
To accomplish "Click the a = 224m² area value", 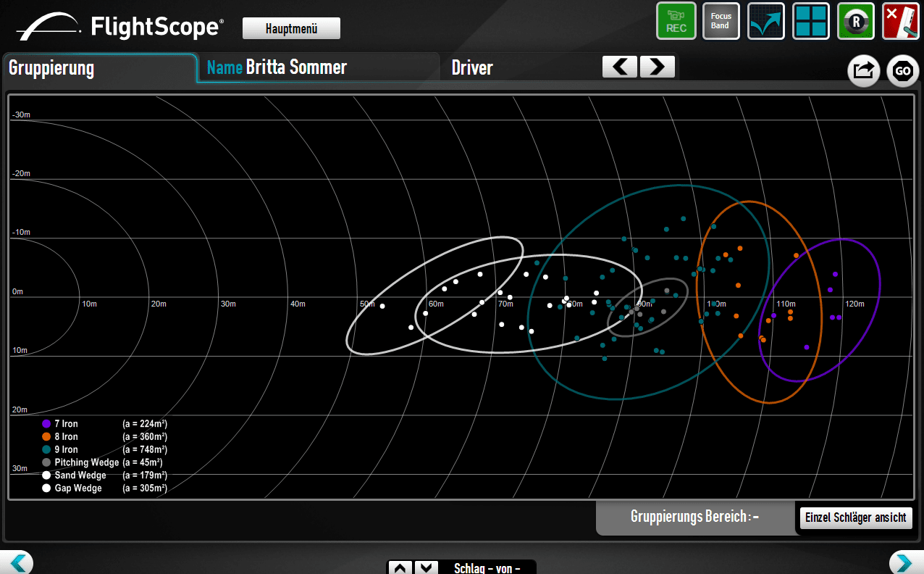I will tap(145, 424).
